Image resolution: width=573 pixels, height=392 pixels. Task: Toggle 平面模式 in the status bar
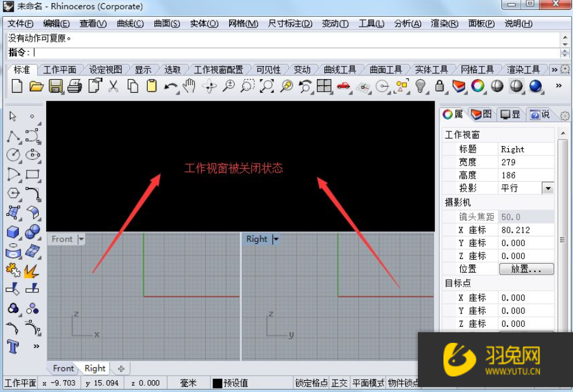click(x=368, y=383)
